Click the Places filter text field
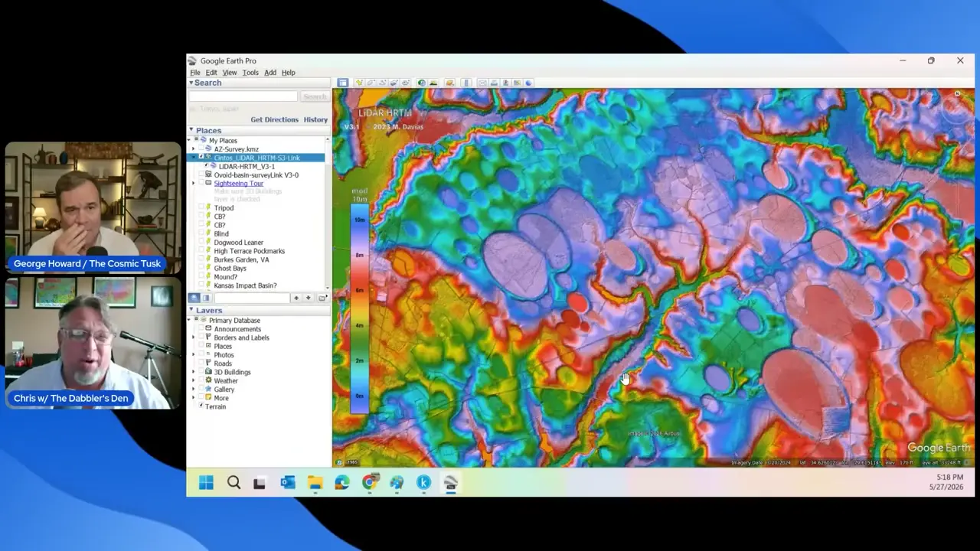 click(x=251, y=298)
